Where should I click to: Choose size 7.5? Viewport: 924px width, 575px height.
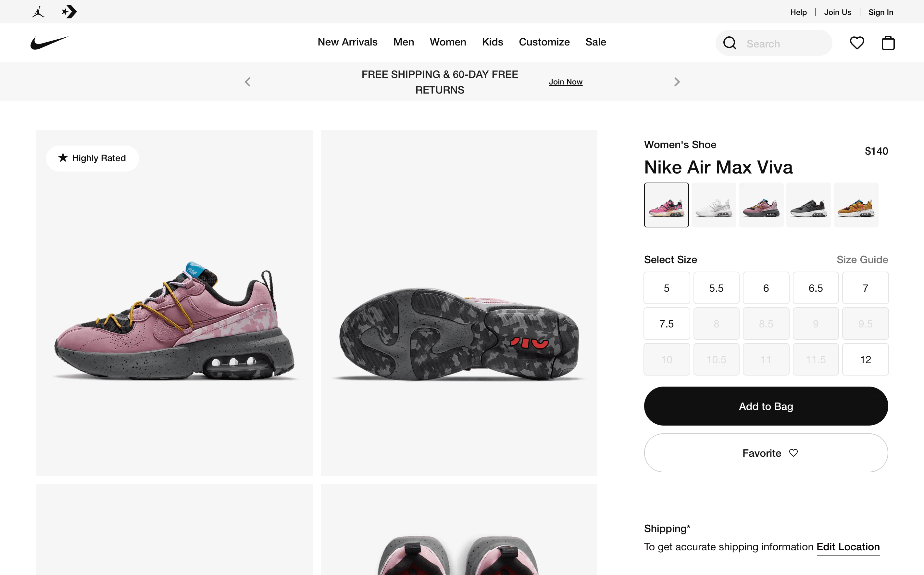(666, 324)
